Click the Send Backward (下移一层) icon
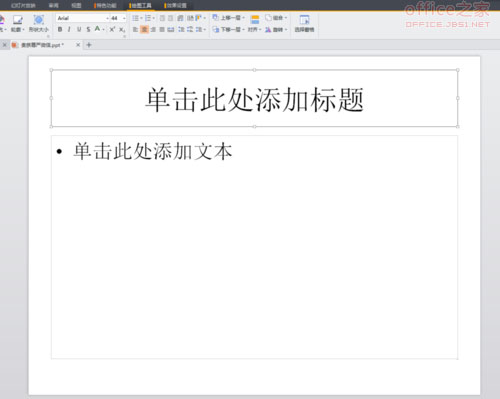This screenshot has height=399, width=500. (216, 30)
